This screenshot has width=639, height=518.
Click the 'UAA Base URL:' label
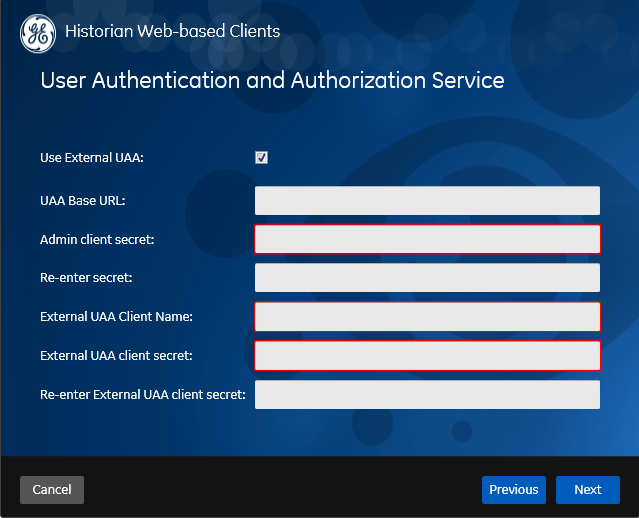tap(83, 201)
